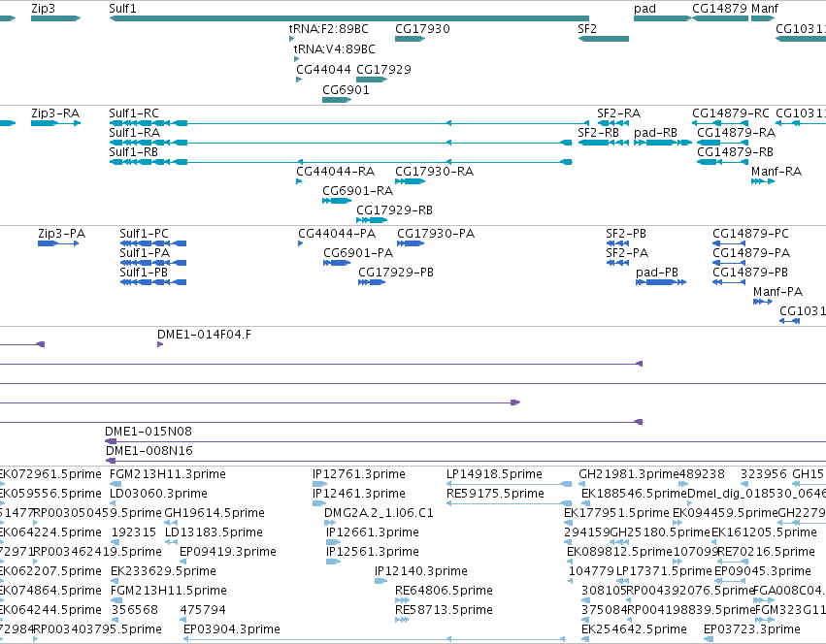
Task: Select the CG44044-RA transcript label
Action: [335, 172]
